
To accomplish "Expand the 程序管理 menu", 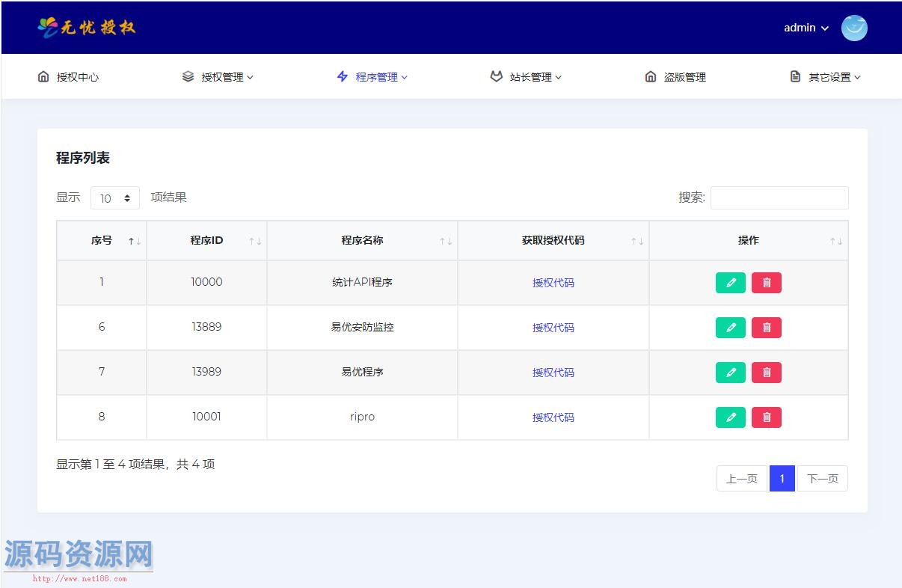I will (381, 77).
